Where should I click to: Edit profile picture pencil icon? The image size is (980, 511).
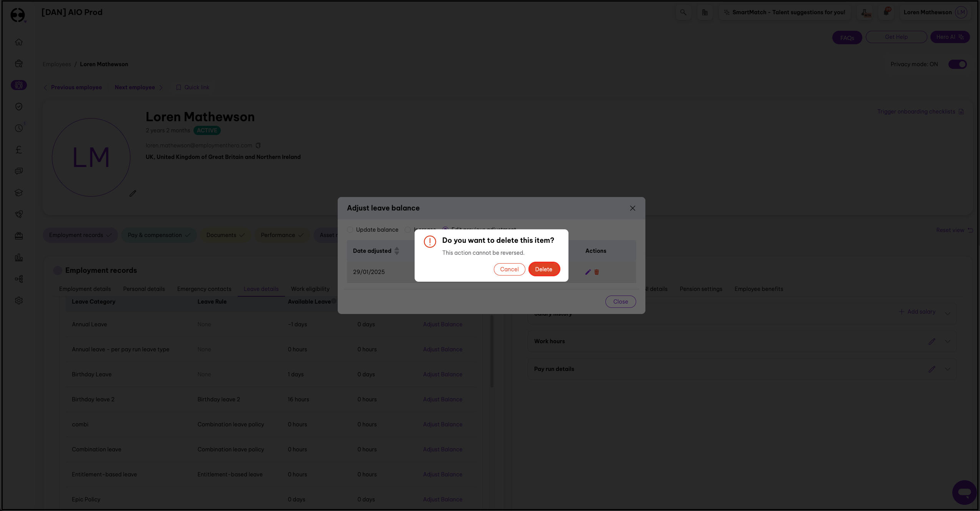click(x=133, y=194)
